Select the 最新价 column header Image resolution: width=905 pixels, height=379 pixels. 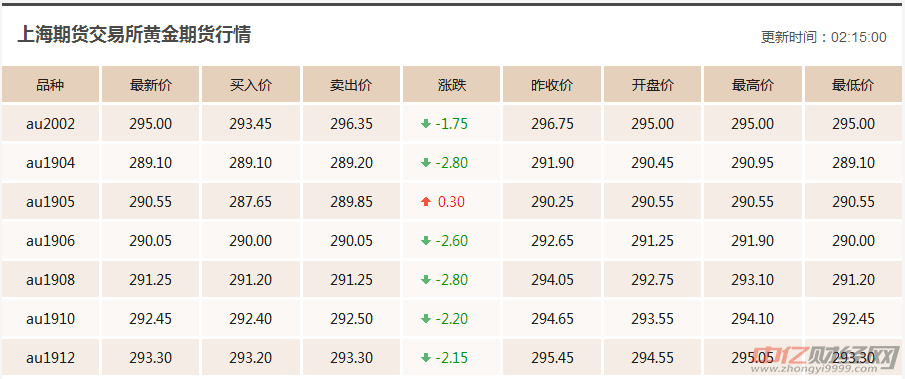151,84
